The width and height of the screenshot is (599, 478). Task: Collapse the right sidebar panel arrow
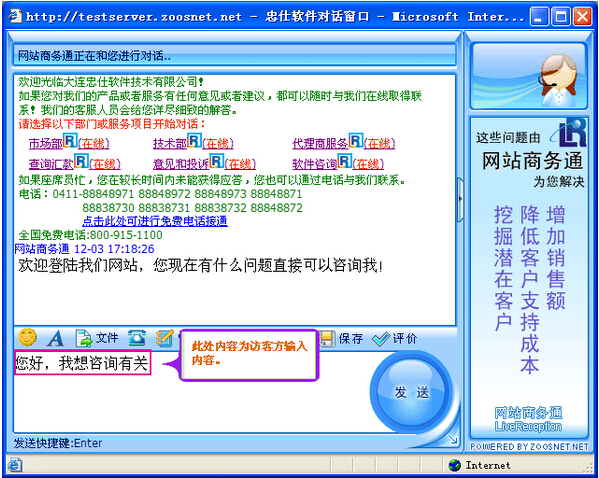[x=460, y=199]
